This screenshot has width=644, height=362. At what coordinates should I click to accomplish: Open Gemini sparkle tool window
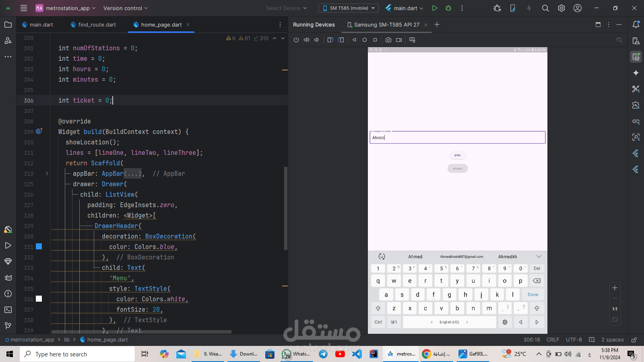[636, 73]
